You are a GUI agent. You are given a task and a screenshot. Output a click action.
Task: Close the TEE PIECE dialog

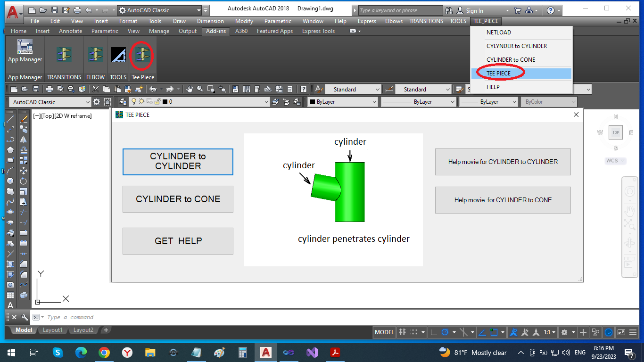point(576,115)
